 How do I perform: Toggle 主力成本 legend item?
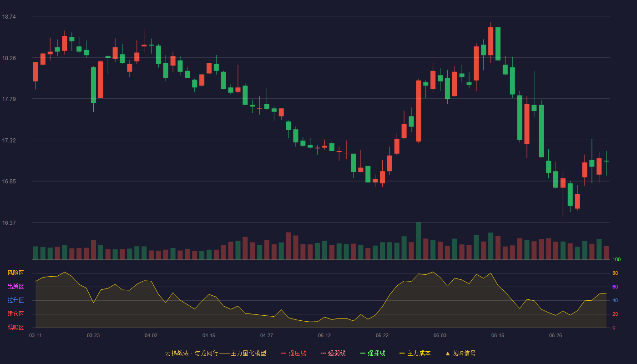415,353
